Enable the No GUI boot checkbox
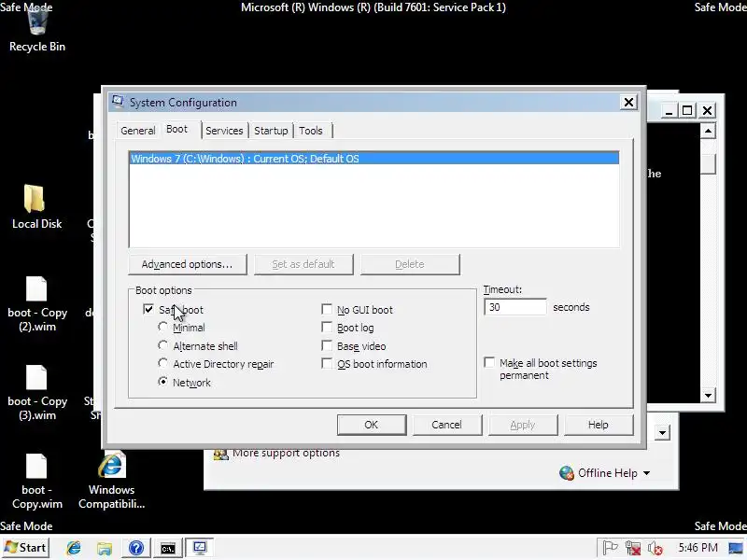This screenshot has height=560, width=747. point(327,310)
